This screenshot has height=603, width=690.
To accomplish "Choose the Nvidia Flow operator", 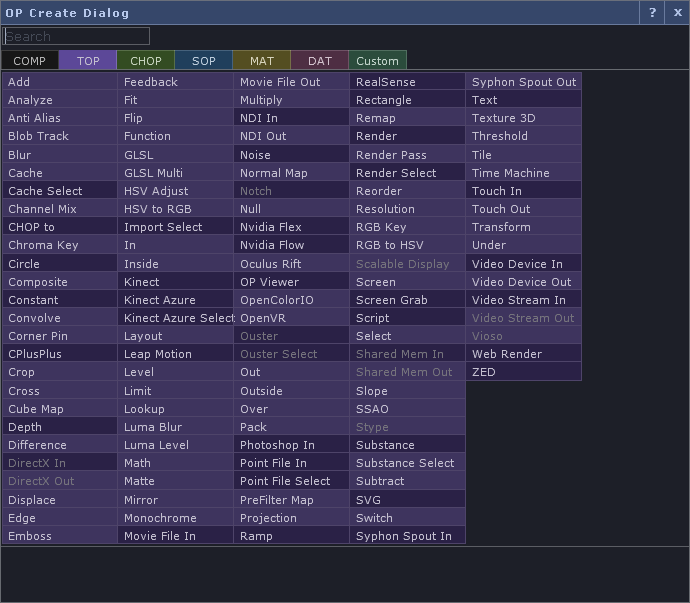I will pyautogui.click(x=291, y=245).
